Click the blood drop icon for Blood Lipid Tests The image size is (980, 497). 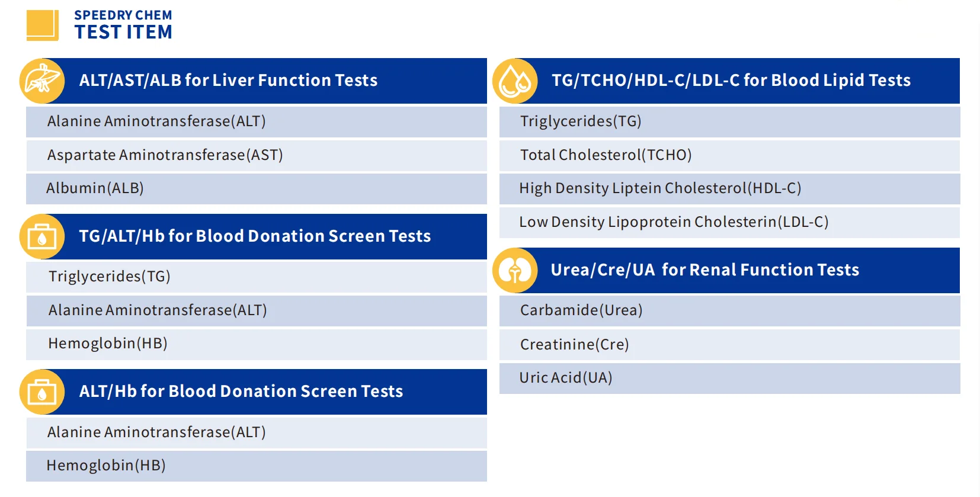click(515, 81)
